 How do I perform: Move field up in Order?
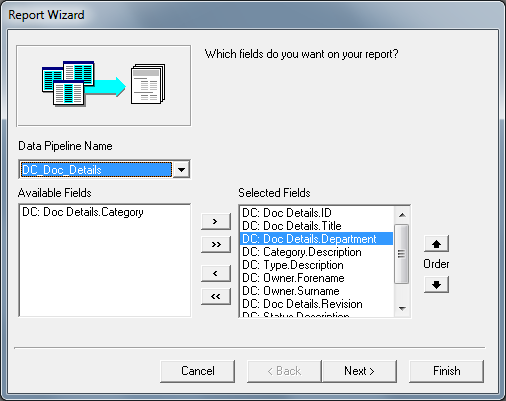pos(436,244)
